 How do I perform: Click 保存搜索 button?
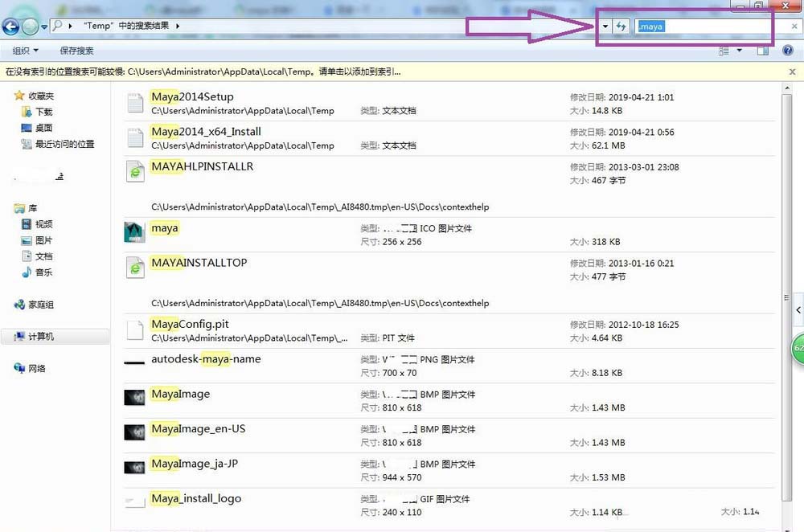coord(76,51)
